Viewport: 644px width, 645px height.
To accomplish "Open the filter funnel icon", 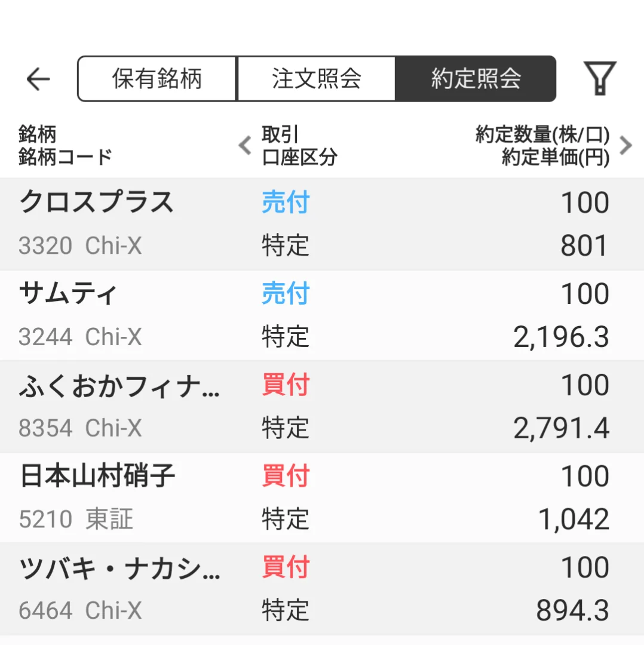I will tap(599, 78).
